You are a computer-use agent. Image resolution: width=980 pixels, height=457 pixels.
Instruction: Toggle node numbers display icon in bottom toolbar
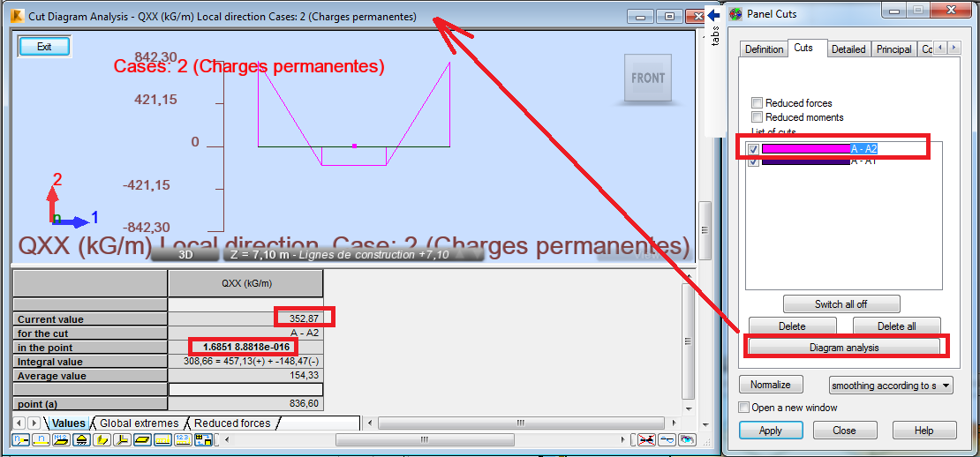coord(20,439)
